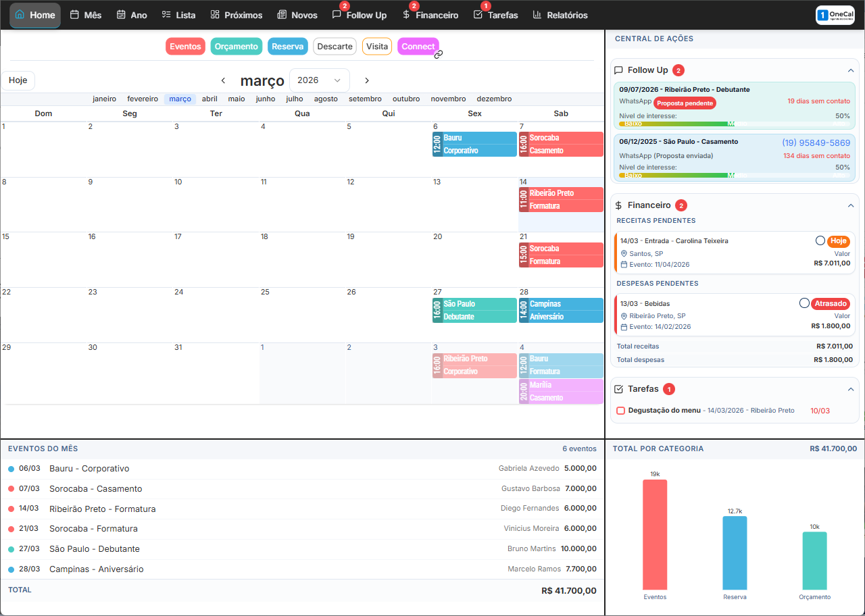
Task: Toggle the Connect filter pill
Action: (418, 47)
